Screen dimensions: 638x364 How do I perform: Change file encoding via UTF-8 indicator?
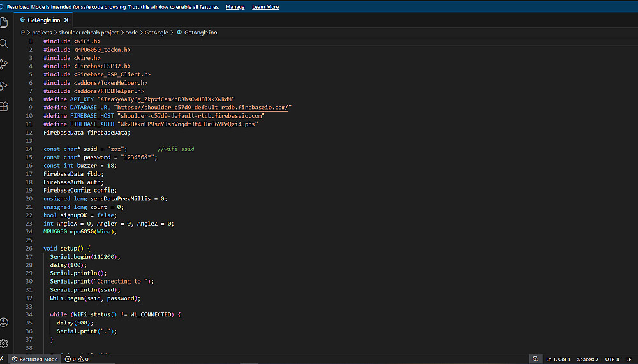point(612,359)
